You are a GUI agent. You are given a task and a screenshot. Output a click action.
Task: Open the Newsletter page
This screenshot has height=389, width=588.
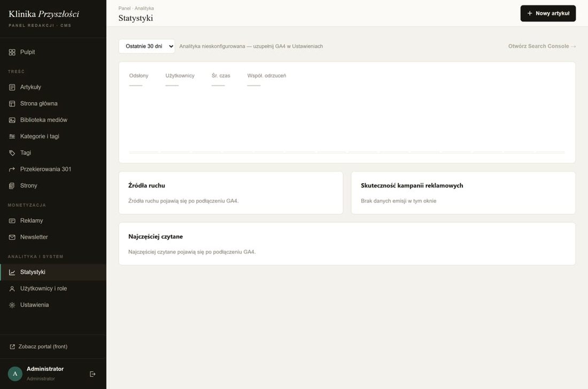pyautogui.click(x=53, y=237)
